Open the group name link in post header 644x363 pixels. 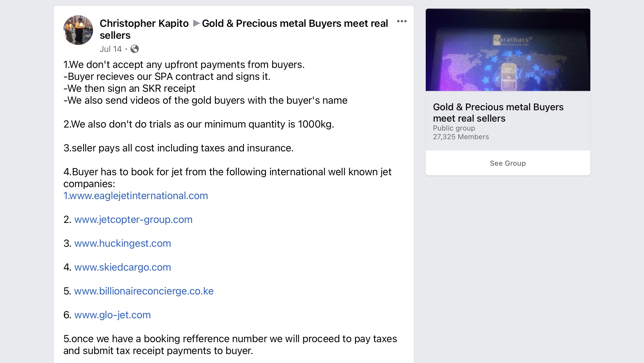coord(295,23)
